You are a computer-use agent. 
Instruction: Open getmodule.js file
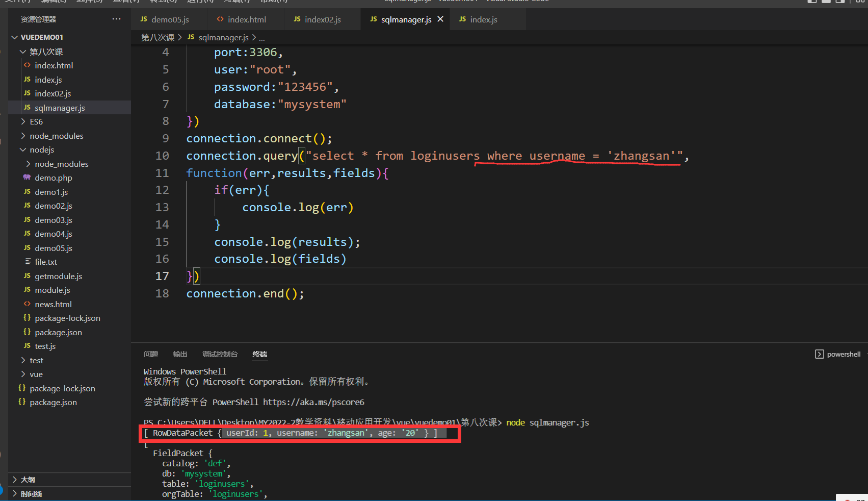coord(69,276)
